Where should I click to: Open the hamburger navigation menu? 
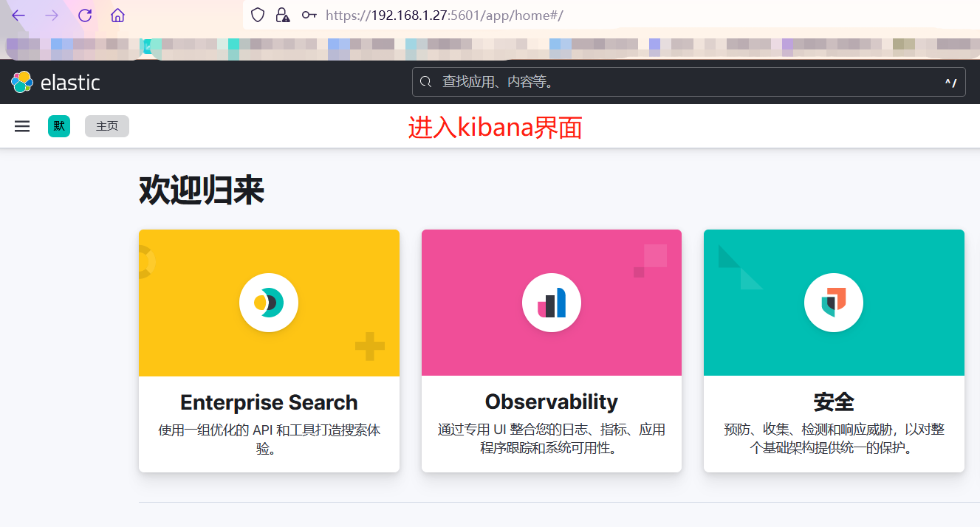coord(22,126)
